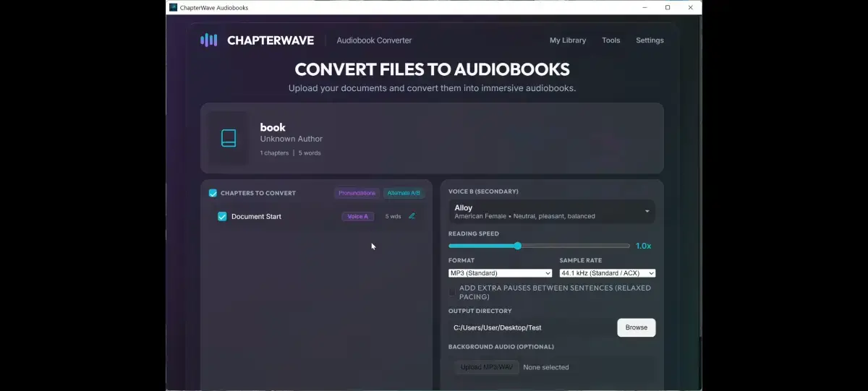Open the 44.1 kHz sample rate dropdown
The image size is (868, 391).
click(x=608, y=273)
